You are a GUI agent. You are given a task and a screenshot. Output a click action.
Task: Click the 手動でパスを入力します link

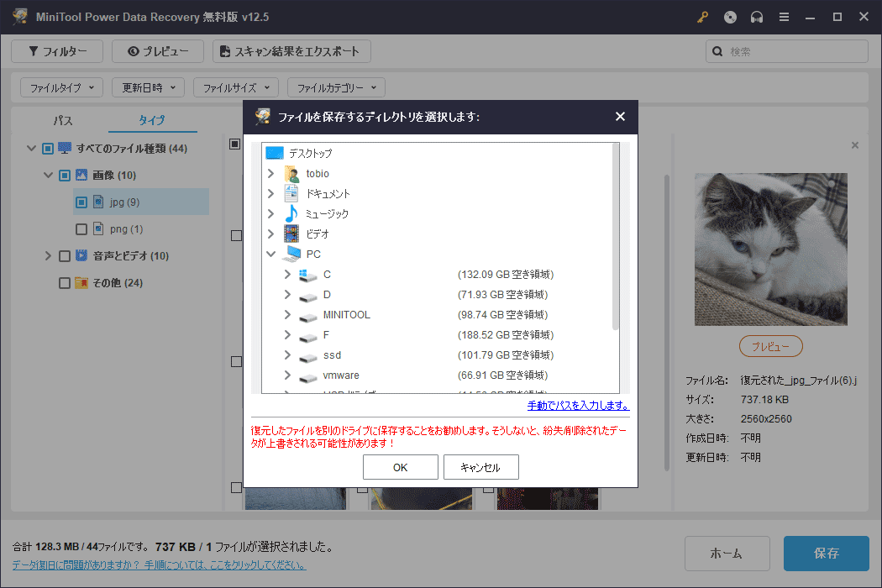(578, 405)
